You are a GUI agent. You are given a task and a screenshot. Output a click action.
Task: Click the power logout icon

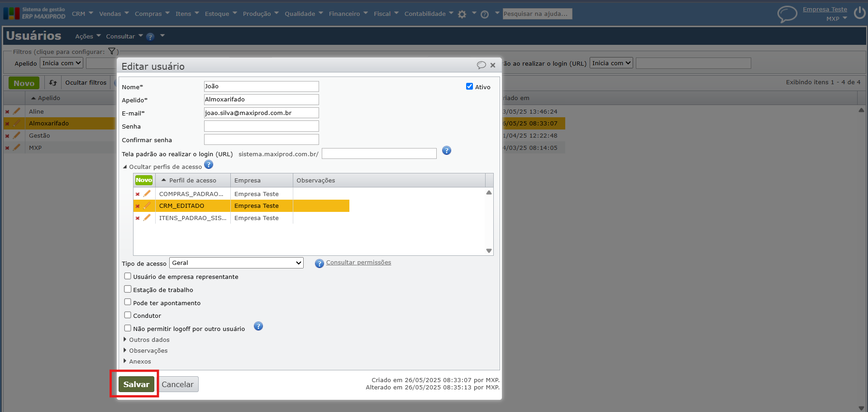tap(860, 13)
